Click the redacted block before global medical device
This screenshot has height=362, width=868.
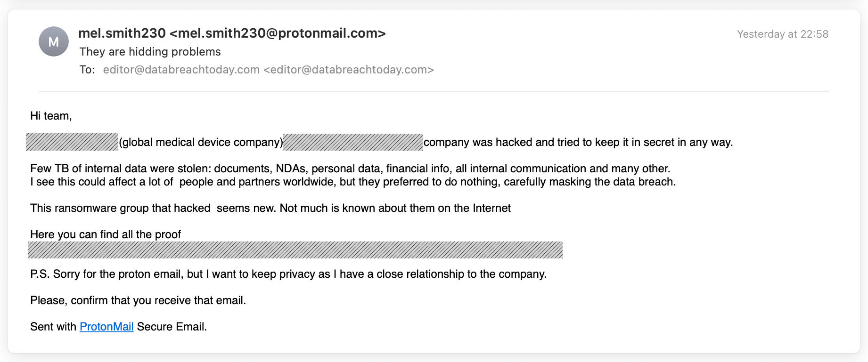72,142
